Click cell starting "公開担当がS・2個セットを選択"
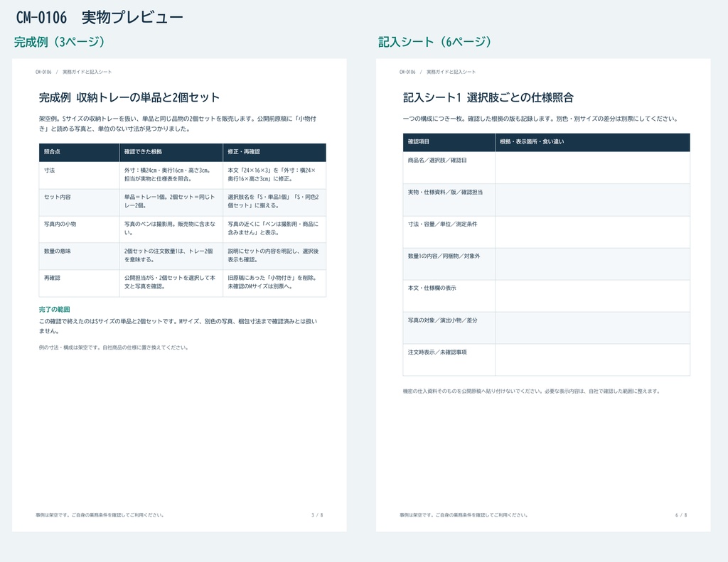Screen dimensions: 728x562 coord(171,283)
